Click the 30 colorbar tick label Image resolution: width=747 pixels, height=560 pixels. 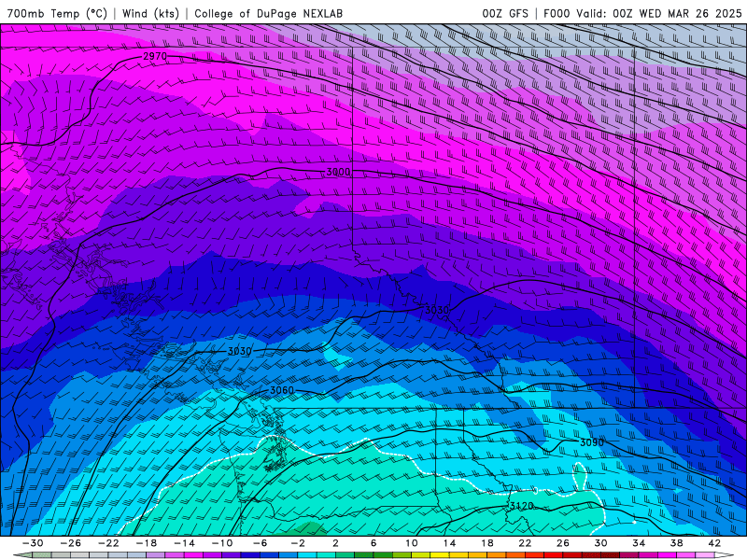click(x=600, y=543)
